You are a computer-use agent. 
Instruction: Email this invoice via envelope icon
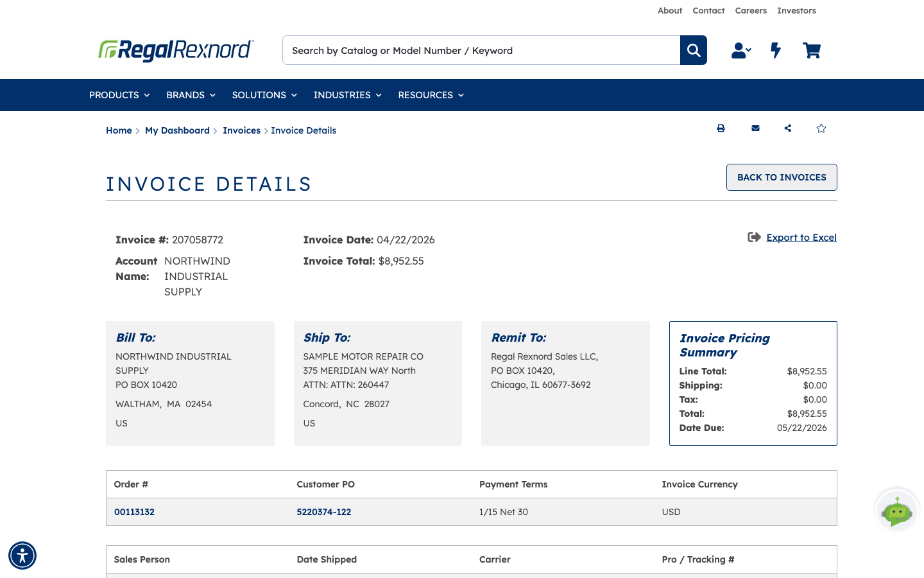(755, 128)
